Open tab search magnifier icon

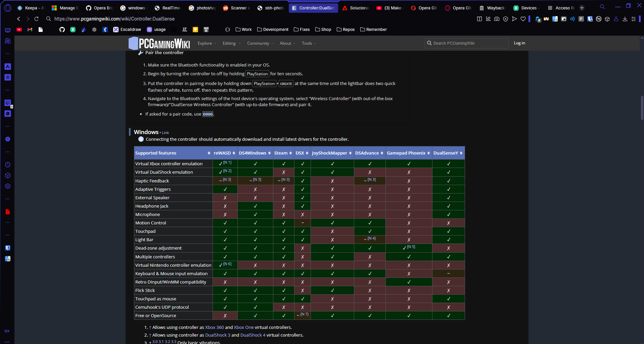click(x=602, y=7)
